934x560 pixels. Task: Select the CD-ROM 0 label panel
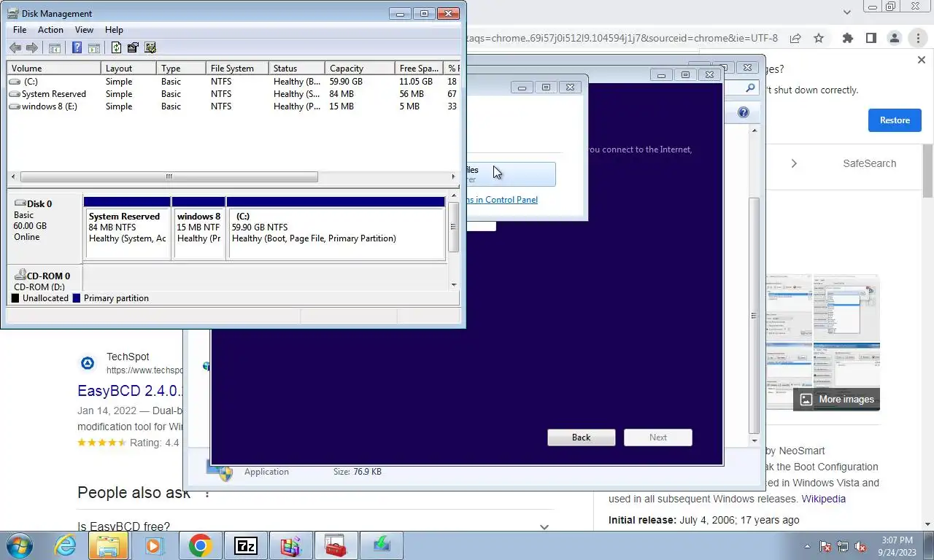pos(45,279)
